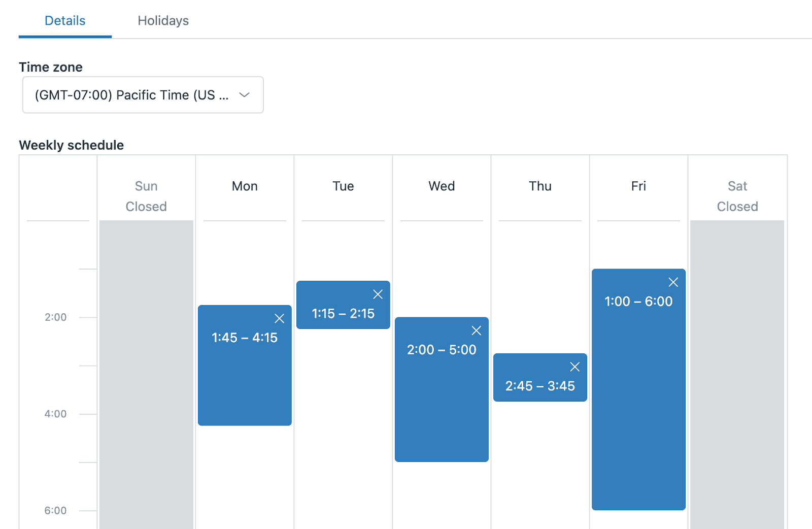812x529 pixels.
Task: Switch to the Holidays tab
Action: coord(163,20)
